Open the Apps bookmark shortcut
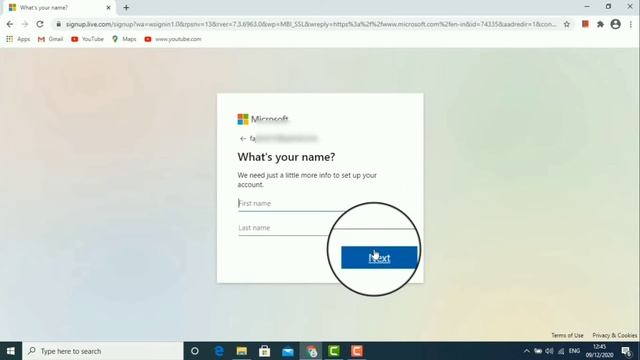 (x=18, y=39)
